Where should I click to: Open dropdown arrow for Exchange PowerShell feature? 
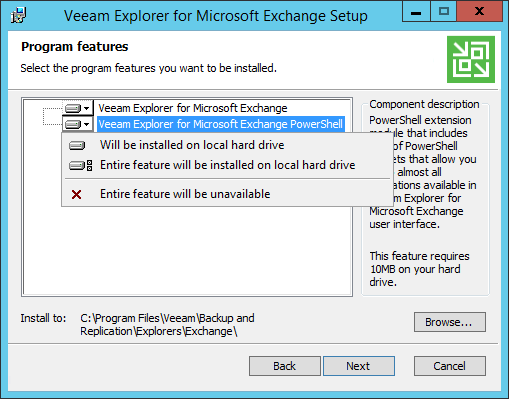click(x=87, y=125)
